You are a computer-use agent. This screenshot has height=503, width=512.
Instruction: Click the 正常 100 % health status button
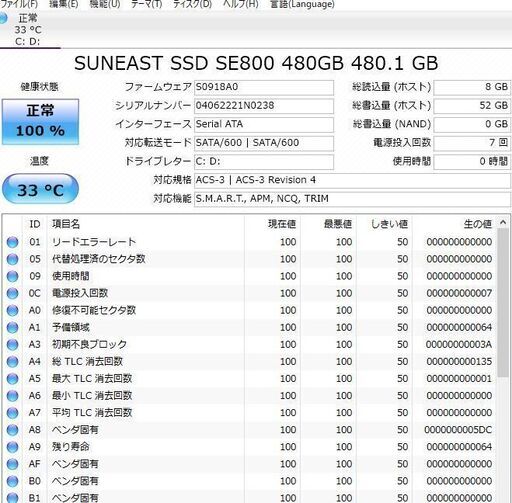click(x=40, y=122)
